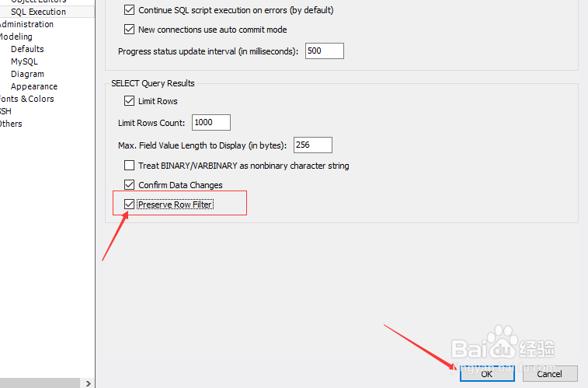Enable Treat BINARY/VARBINARY as nonbinary string
This screenshot has height=388, width=588.
[x=130, y=166]
